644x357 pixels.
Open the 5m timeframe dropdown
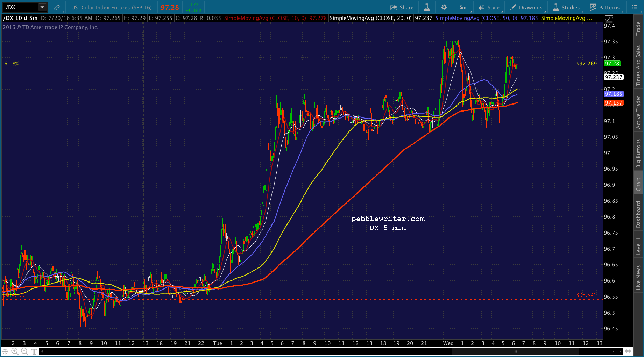click(x=463, y=7)
